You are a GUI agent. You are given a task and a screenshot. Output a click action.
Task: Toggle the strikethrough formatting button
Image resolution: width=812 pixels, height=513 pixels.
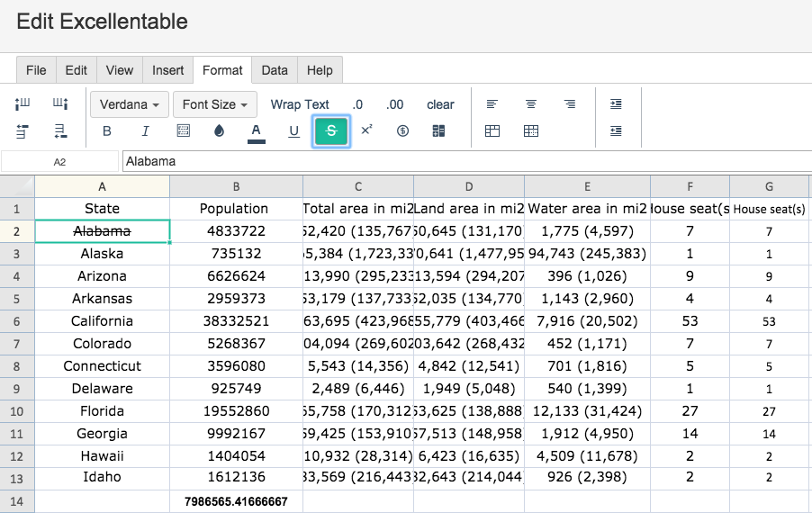point(331,131)
